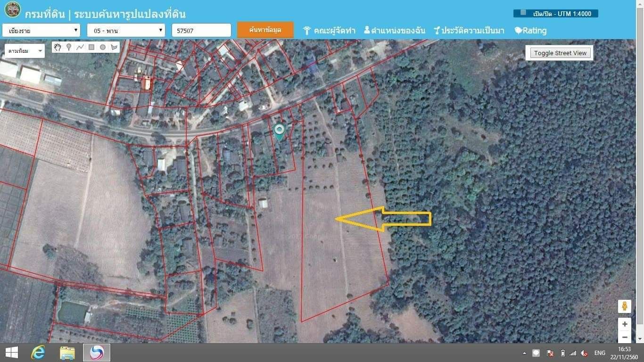Viewport: 644px width, 362px height.
Task: Zoom in the map with plus
Action: [x=625, y=324]
